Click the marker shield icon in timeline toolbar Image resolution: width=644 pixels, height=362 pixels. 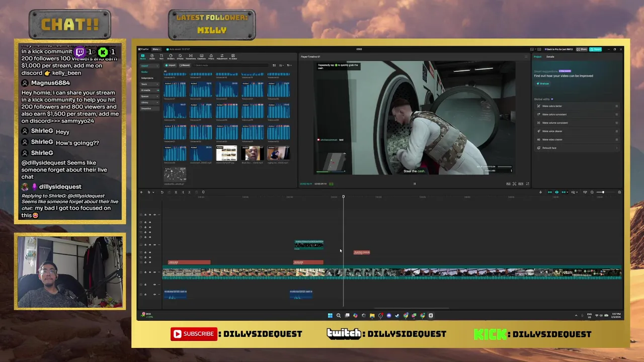[203, 192]
